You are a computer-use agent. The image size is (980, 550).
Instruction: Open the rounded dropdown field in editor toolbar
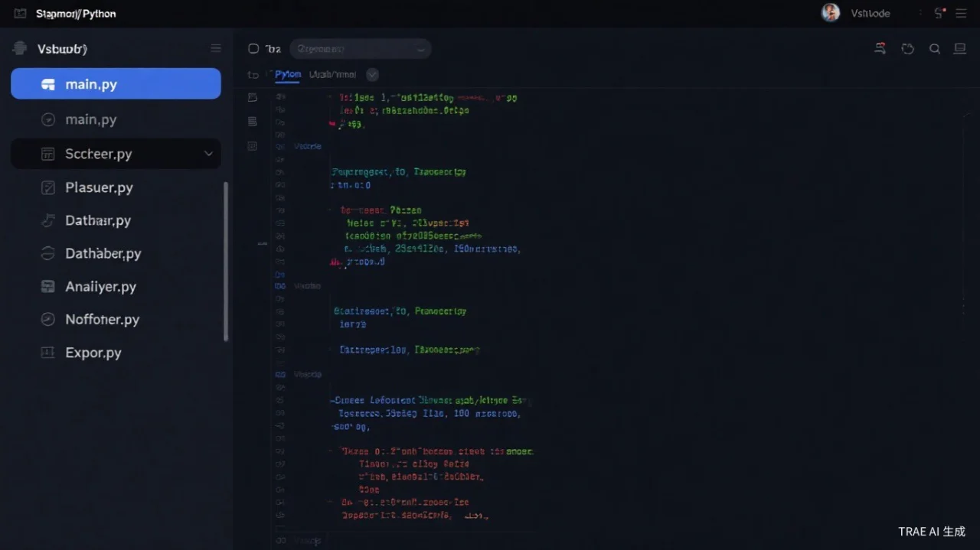coord(360,49)
